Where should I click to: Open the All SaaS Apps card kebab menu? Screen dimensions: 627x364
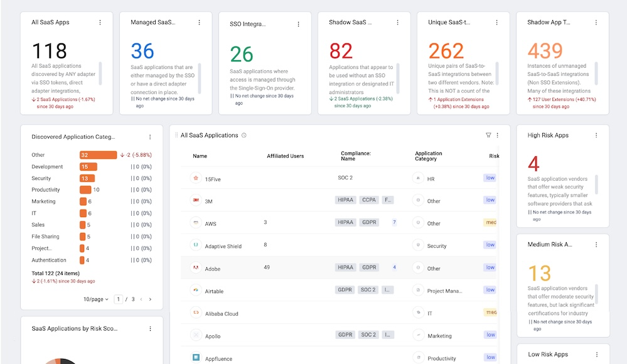(100, 23)
